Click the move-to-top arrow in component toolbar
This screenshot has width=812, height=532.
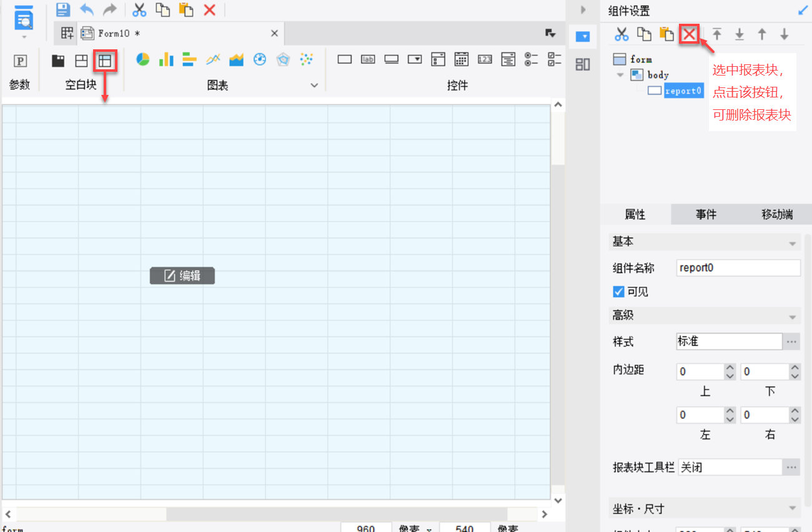[717, 34]
